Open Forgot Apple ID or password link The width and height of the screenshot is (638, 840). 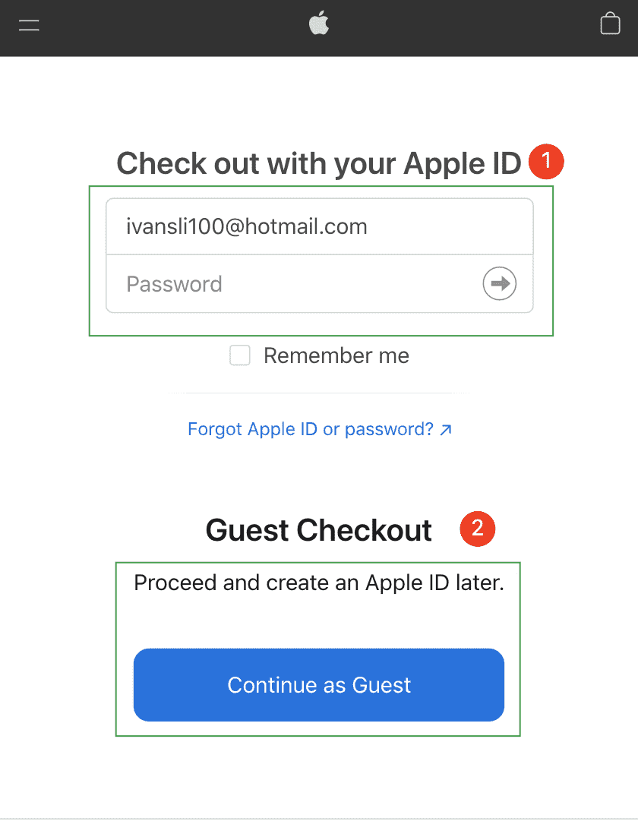tap(311, 429)
